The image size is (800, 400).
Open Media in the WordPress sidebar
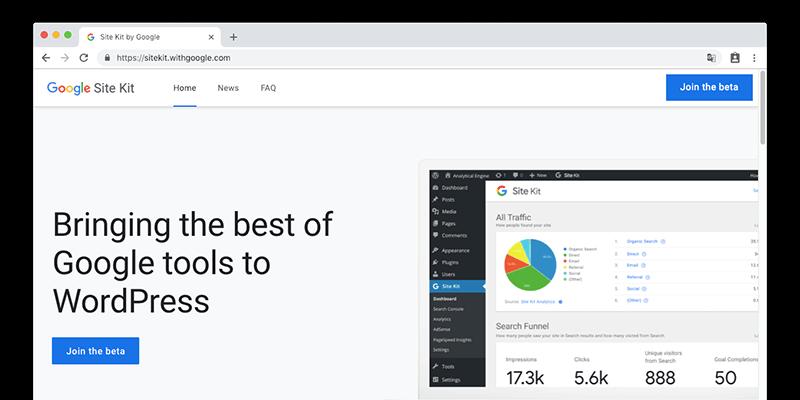click(458, 211)
